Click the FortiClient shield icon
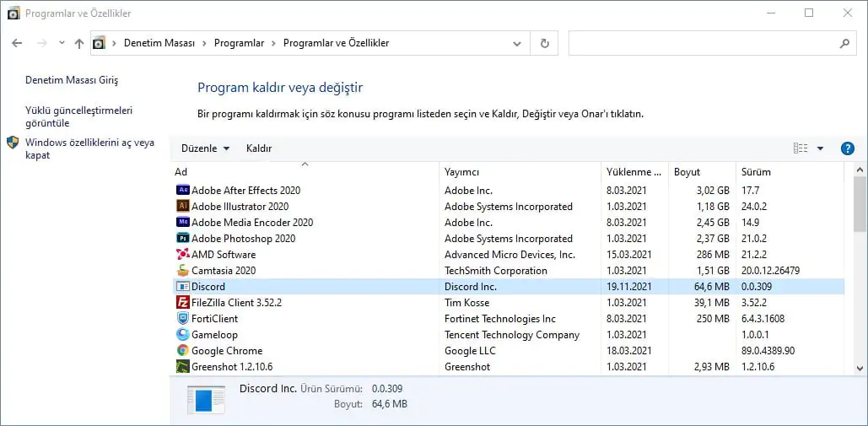The height and width of the screenshot is (426, 868). click(x=183, y=319)
